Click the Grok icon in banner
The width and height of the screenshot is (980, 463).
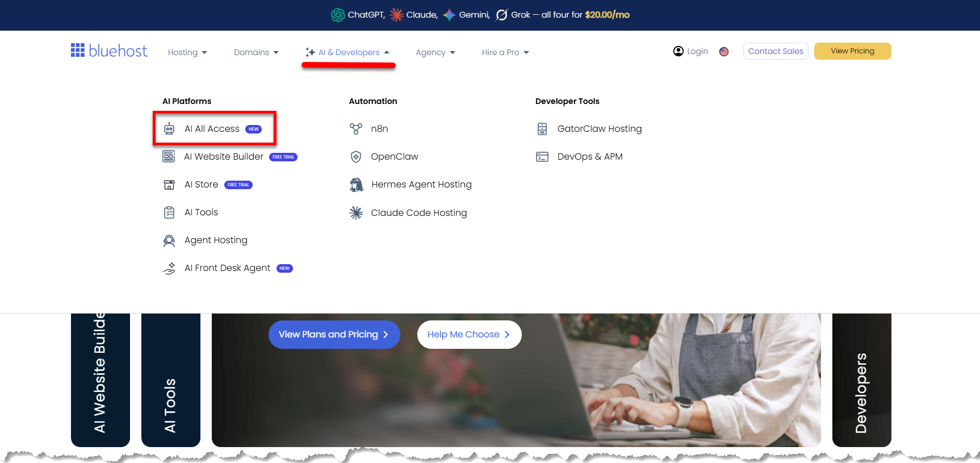(x=501, y=15)
